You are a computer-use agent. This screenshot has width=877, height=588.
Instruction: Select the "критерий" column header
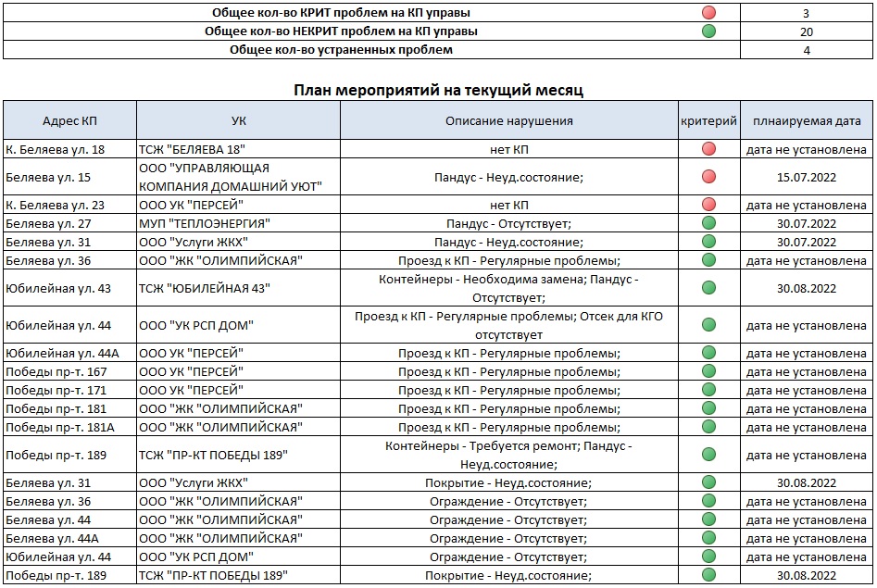708,121
